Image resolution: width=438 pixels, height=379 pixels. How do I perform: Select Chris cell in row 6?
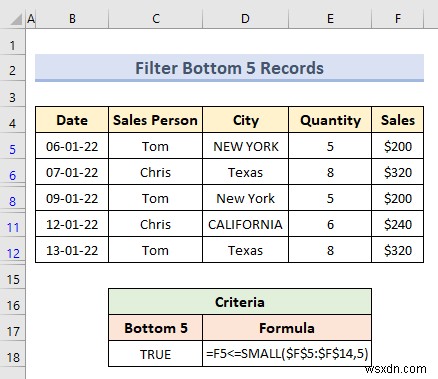coord(155,172)
